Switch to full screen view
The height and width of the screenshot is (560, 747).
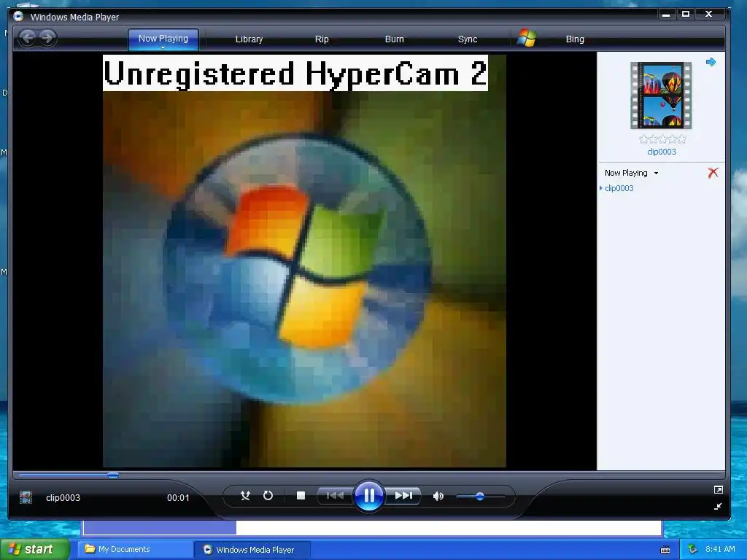coord(718,489)
